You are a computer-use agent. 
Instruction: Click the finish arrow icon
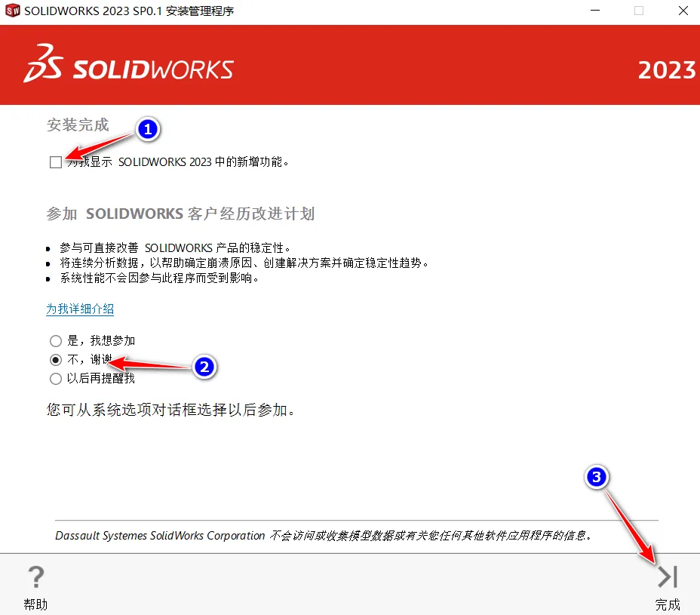point(668,577)
